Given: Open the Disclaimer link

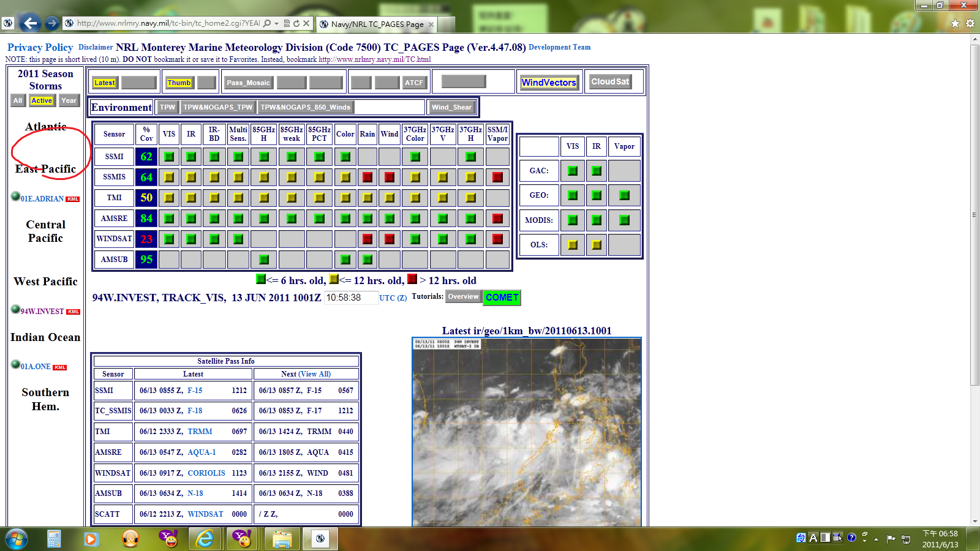Looking at the screenshot, I should 96,47.
